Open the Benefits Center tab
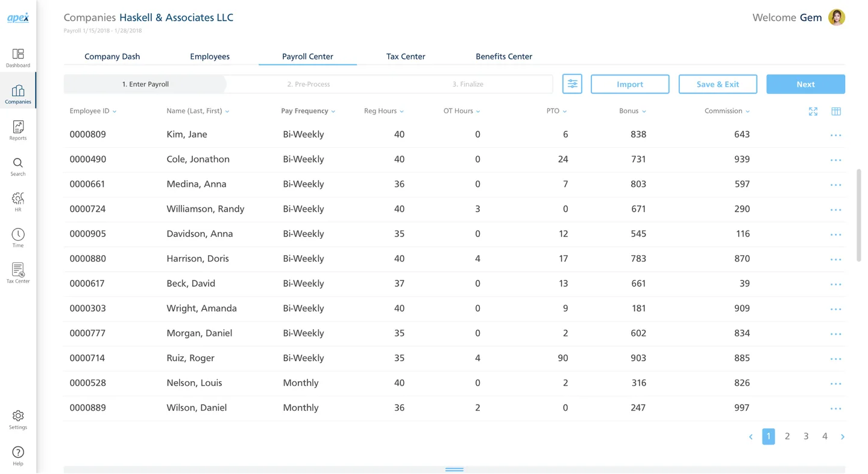This screenshot has height=474, width=868. [504, 56]
